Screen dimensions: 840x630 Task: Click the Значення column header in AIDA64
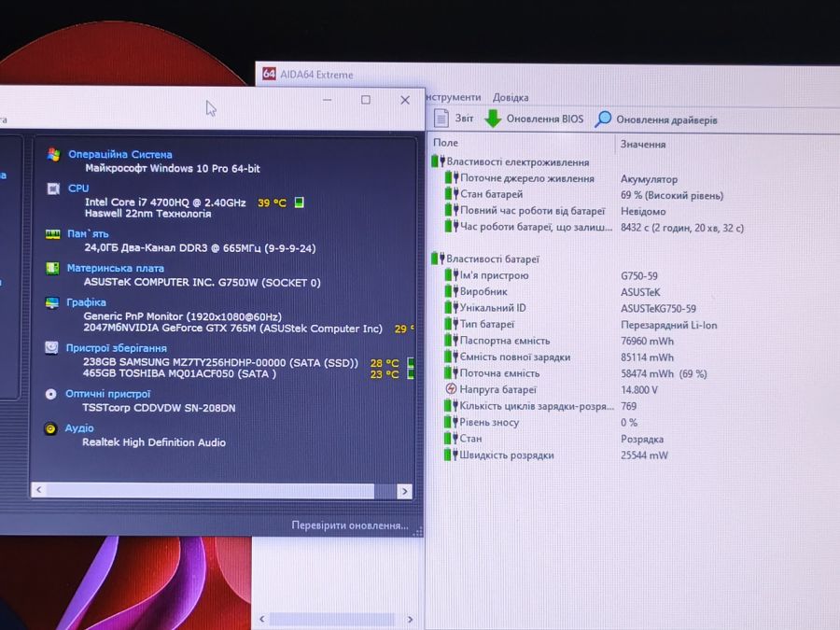tap(643, 144)
